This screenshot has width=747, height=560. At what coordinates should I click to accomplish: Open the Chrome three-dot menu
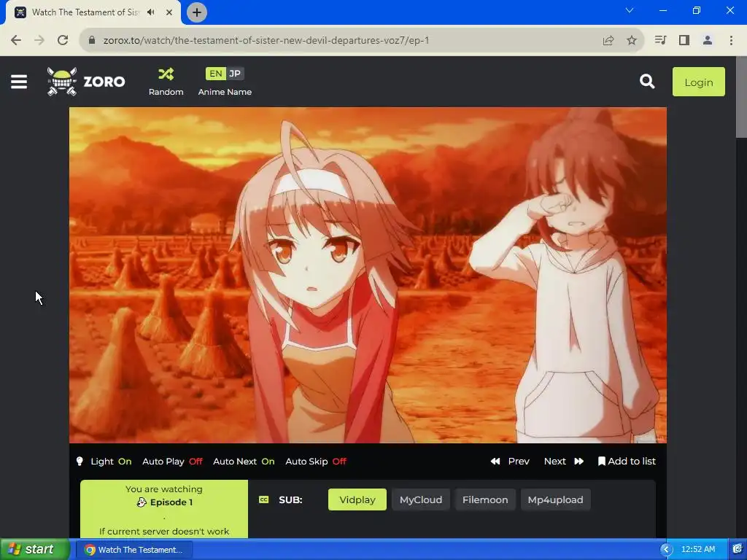(x=731, y=41)
